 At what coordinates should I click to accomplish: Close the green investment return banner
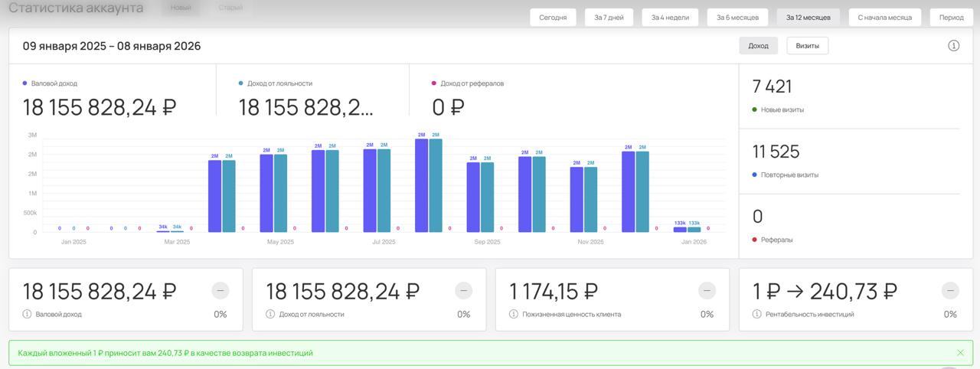point(960,353)
